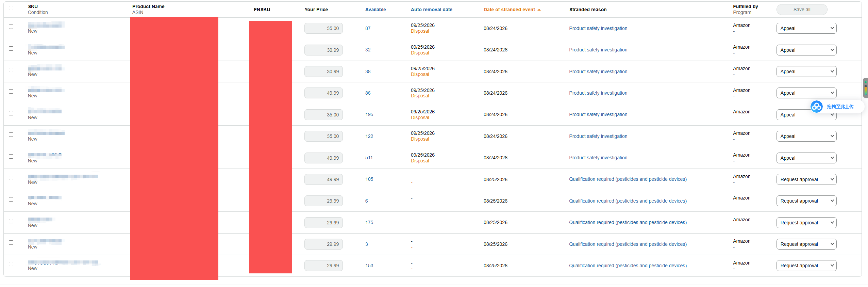Click the colored side widget at right edge
This screenshot has height=287, width=868.
pos(865,88)
